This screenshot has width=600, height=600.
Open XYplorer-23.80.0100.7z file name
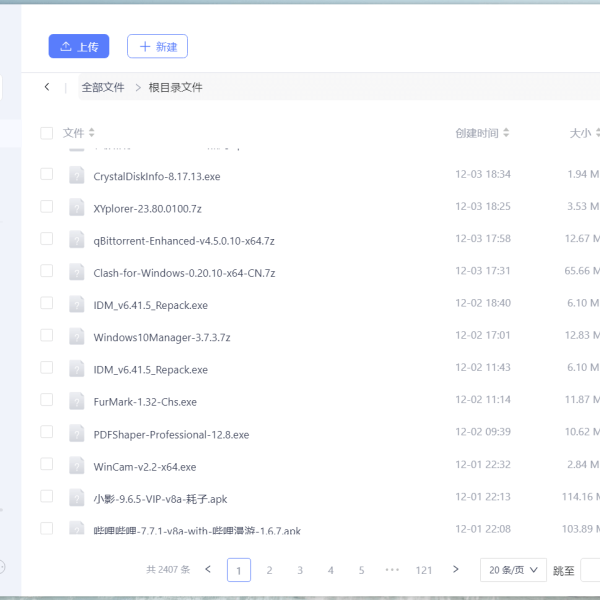[x=147, y=209]
